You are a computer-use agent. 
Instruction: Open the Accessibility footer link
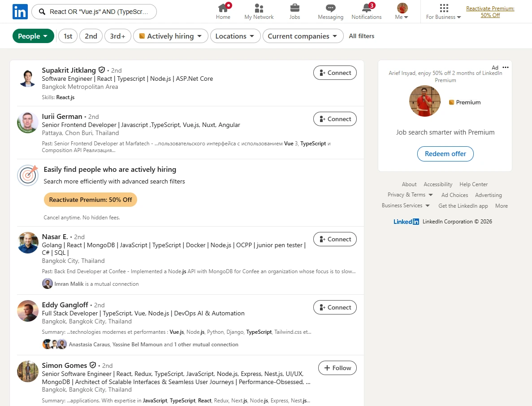pos(438,184)
